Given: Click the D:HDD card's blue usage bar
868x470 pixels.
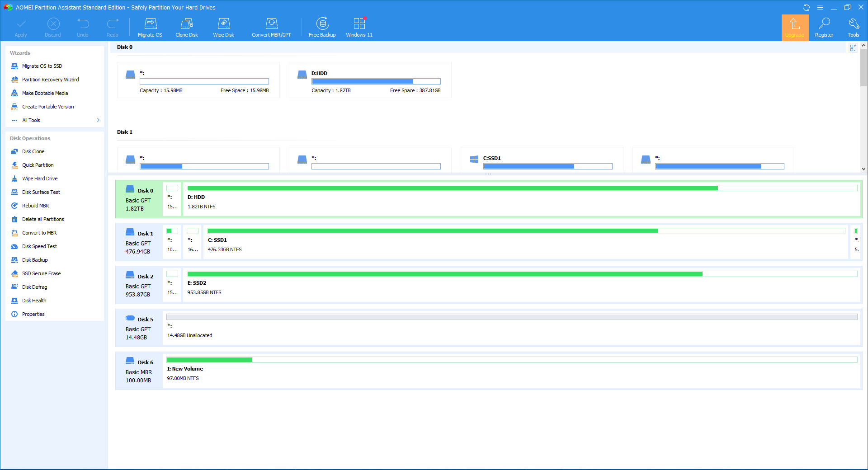Looking at the screenshot, I should tap(376, 81).
